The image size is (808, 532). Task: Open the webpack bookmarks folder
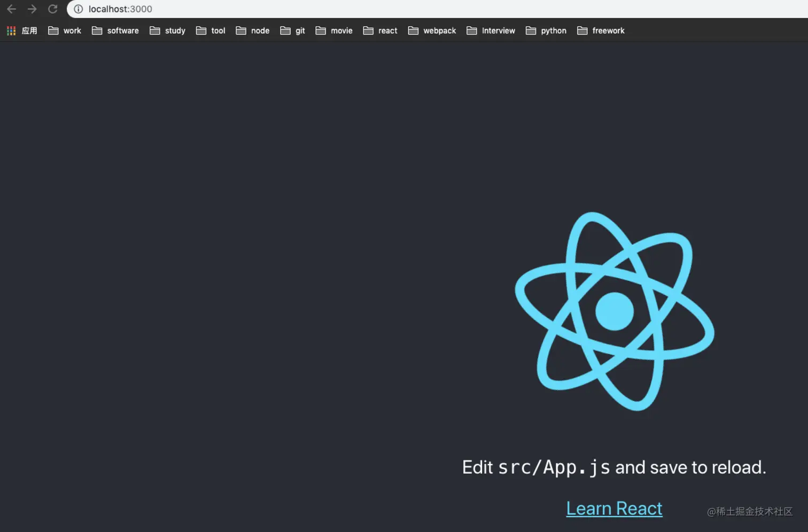point(432,31)
